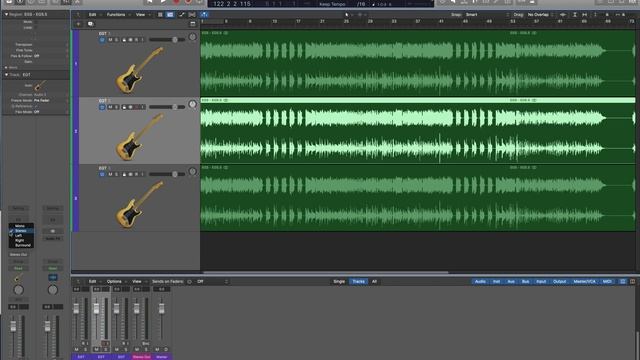The image size is (640, 360).
Task: Adjust the first track's volume slider
Action: 167,40
